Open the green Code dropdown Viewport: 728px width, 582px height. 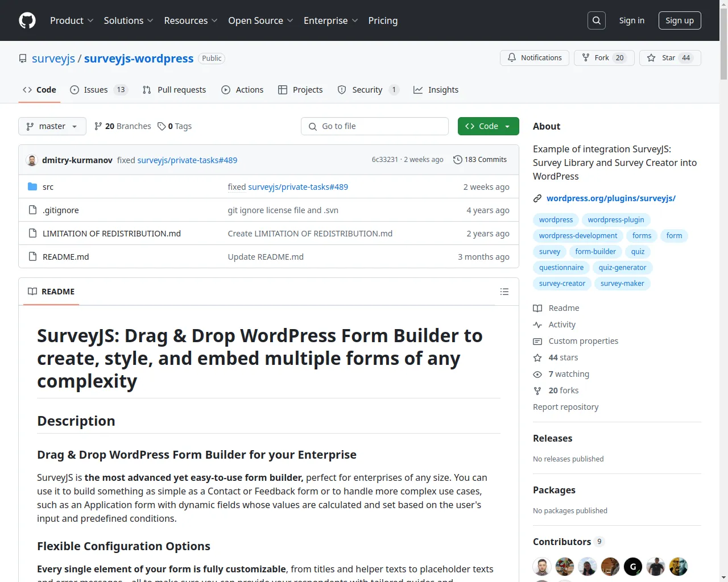488,126
